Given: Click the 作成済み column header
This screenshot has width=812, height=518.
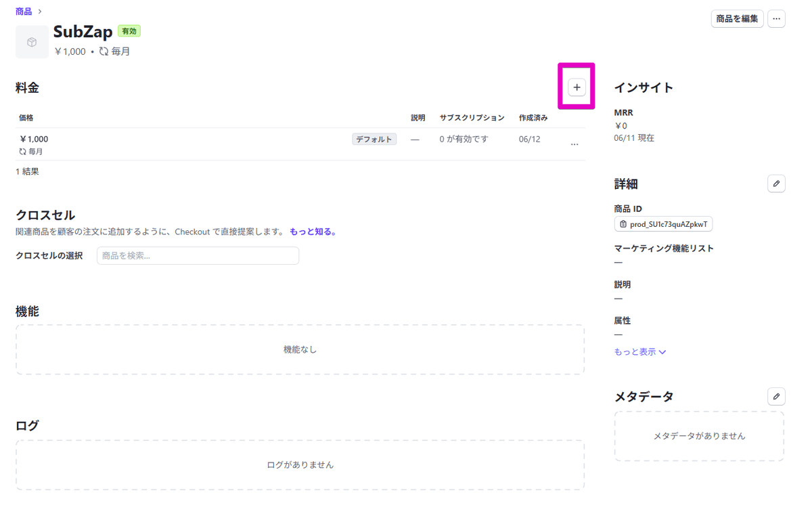Looking at the screenshot, I should click(533, 118).
